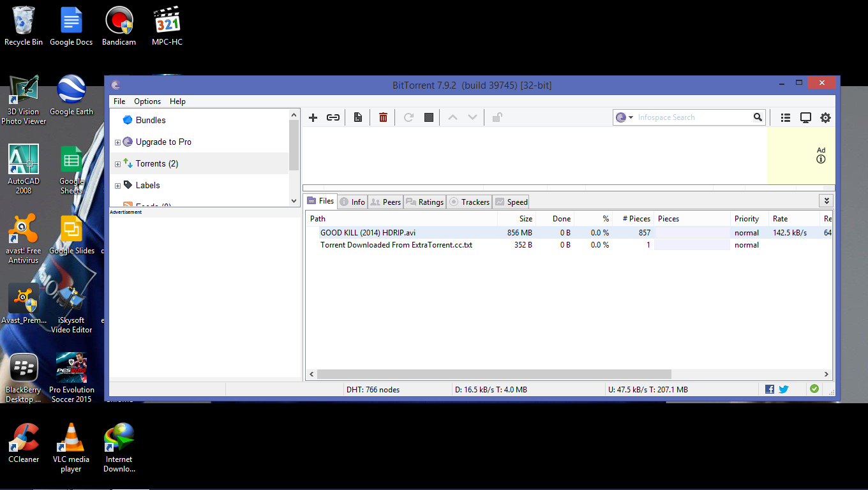This screenshot has width=868, height=490.
Task: Open Preferences gear icon
Action: [825, 117]
